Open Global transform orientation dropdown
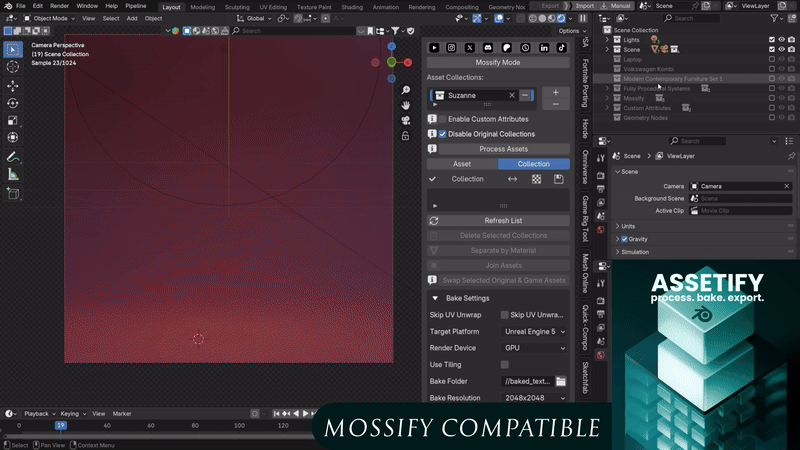This screenshot has height=450, width=800. tap(255, 18)
